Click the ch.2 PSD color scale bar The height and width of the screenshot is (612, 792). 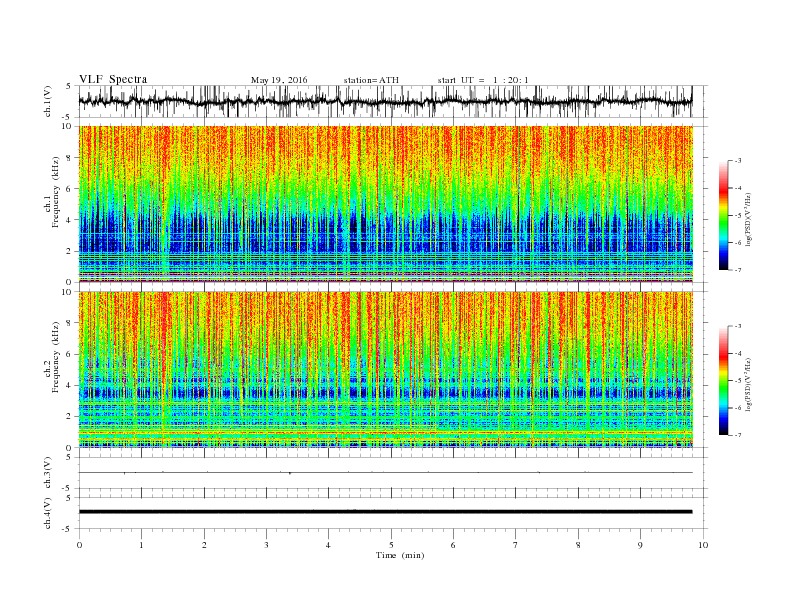(x=723, y=380)
